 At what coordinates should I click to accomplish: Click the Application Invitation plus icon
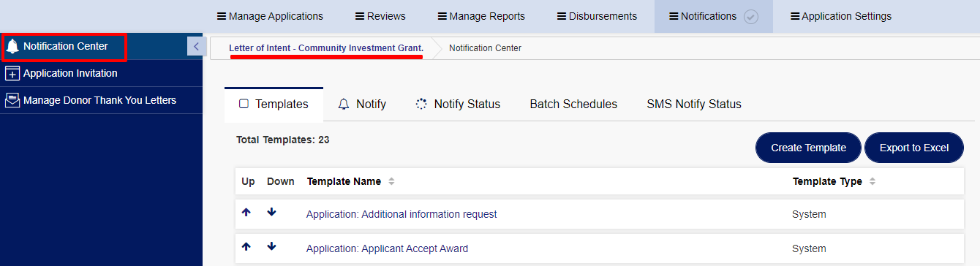12,74
